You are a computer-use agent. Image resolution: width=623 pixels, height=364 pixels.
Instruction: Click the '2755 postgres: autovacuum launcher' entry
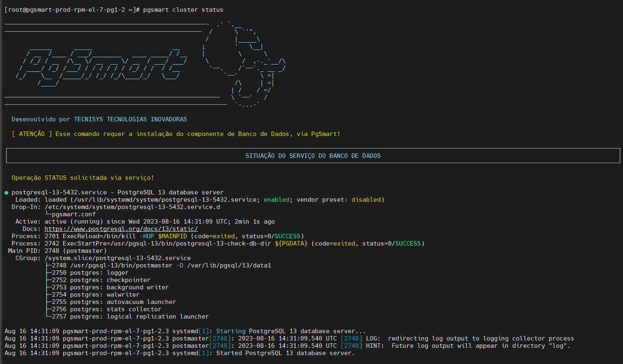[114, 302]
